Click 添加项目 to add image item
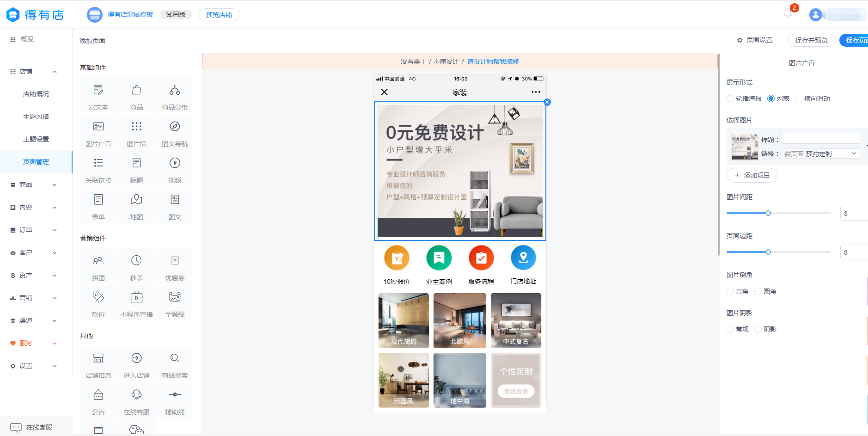Image resolution: width=868 pixels, height=436 pixels. pyautogui.click(x=752, y=175)
